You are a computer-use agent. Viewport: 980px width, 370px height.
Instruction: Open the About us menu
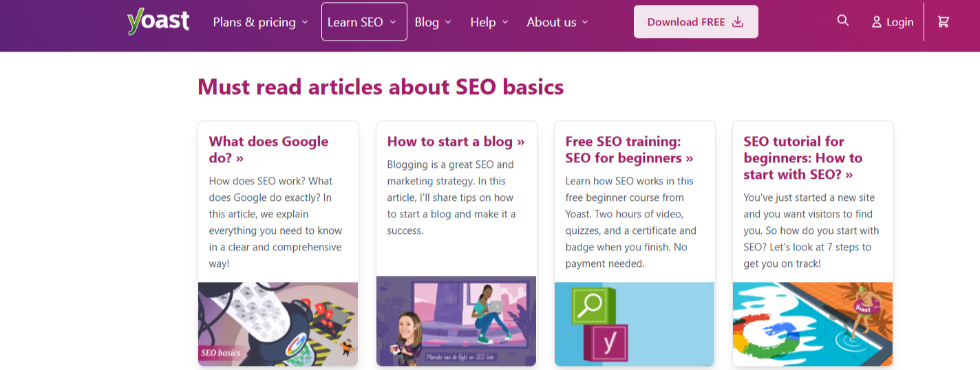coord(557,22)
